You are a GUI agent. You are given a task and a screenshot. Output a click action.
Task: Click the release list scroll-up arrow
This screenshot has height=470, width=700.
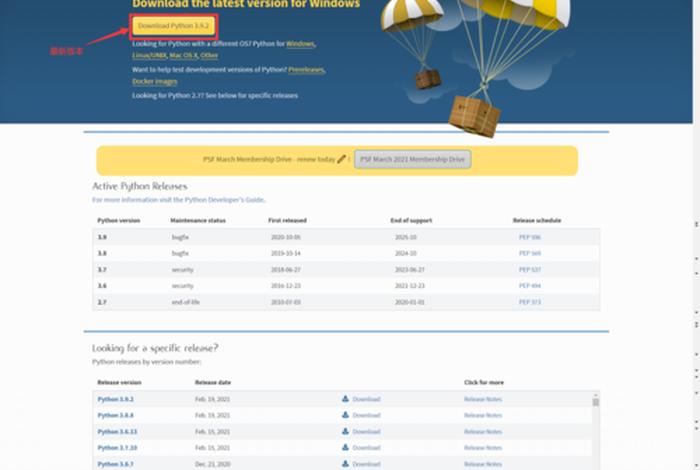(x=596, y=395)
